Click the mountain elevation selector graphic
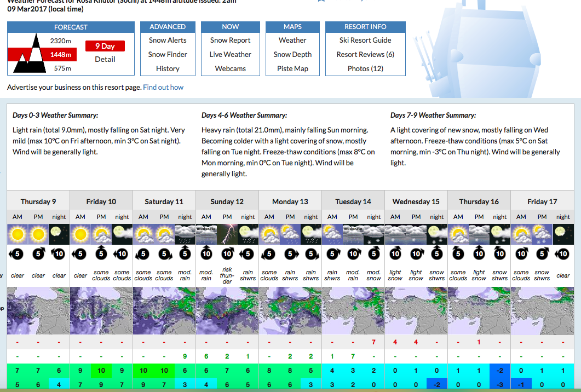This screenshot has height=392, width=581. 30,53
